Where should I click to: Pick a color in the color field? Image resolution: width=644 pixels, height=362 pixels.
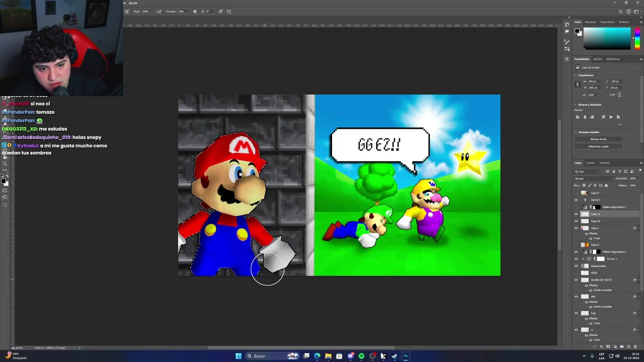[607, 39]
